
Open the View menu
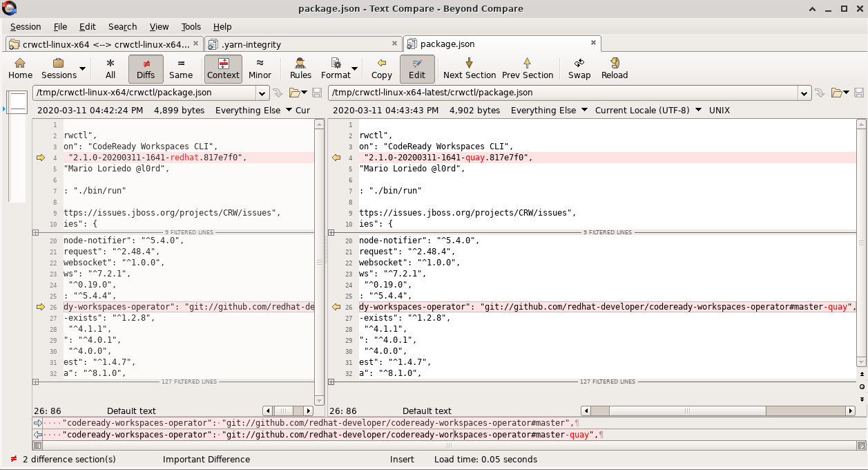point(159,26)
